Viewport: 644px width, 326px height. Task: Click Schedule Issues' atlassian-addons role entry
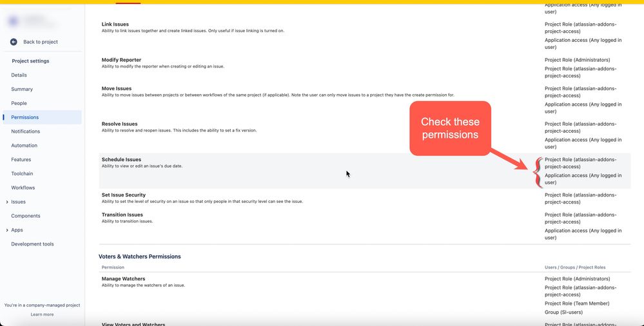pos(581,163)
